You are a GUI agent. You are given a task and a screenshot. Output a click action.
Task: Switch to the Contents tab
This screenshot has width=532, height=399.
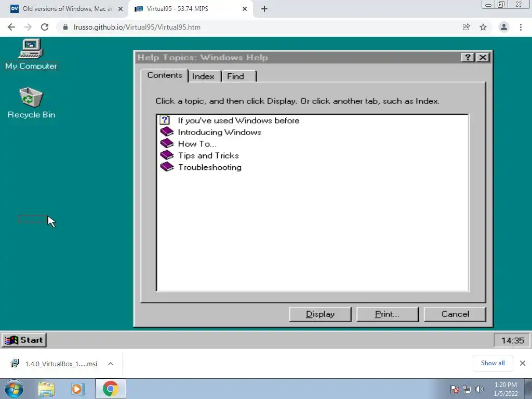pyautogui.click(x=165, y=75)
